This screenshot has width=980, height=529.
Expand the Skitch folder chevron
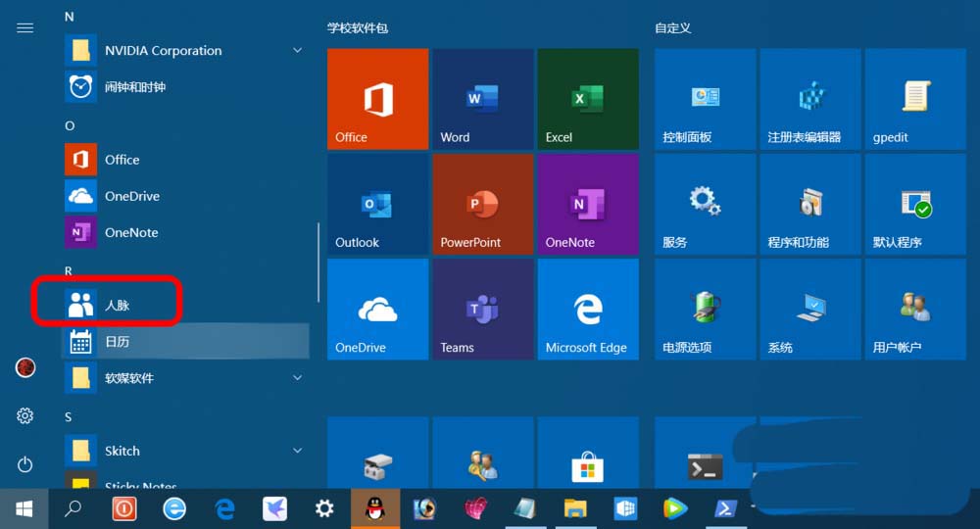pyautogui.click(x=298, y=451)
